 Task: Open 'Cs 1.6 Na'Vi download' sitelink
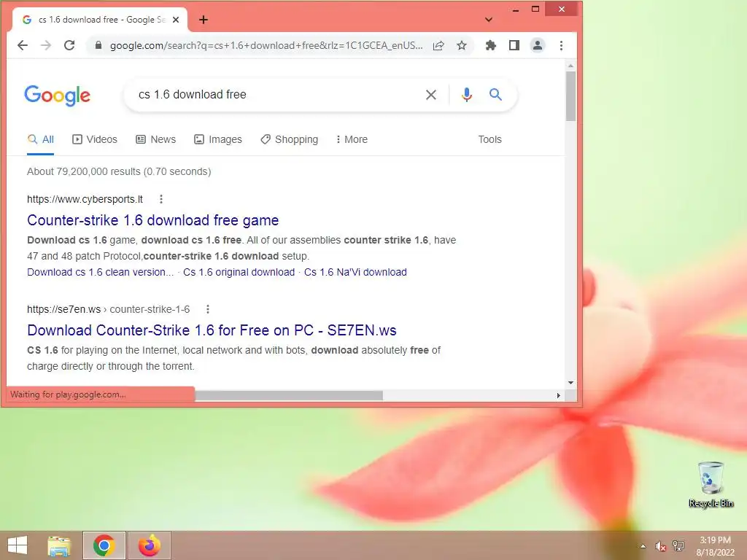[355, 273]
